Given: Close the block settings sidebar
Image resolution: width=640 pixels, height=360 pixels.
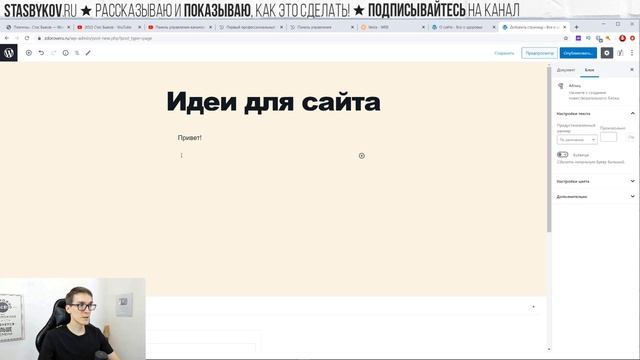Looking at the screenshot, I should tap(632, 70).
